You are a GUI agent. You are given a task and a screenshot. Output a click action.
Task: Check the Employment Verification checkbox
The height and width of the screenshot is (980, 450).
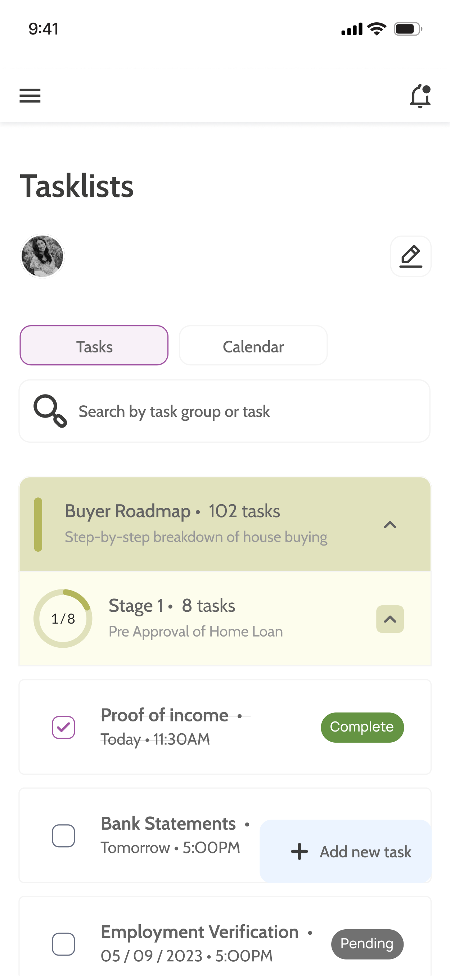63,944
